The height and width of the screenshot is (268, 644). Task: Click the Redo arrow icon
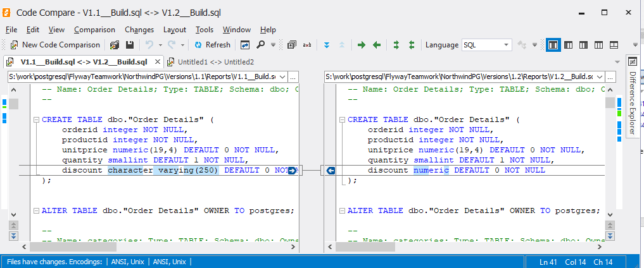click(172, 45)
